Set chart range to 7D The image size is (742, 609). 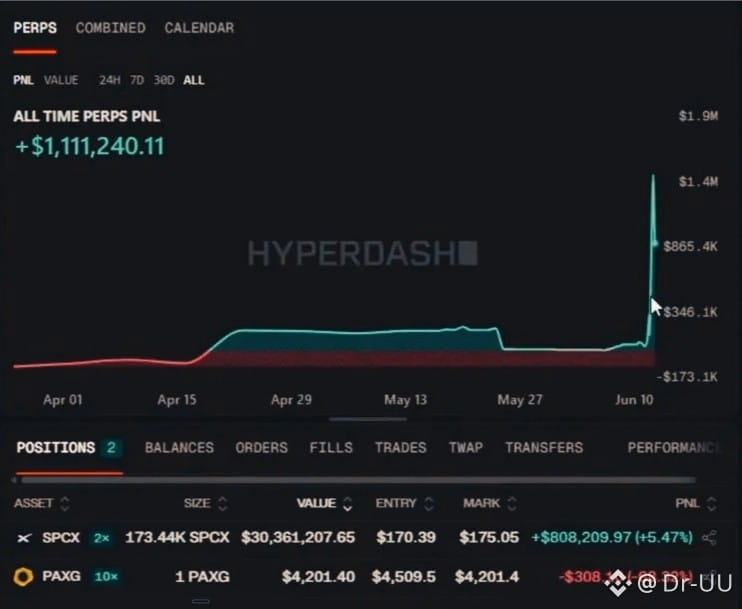coord(137,80)
